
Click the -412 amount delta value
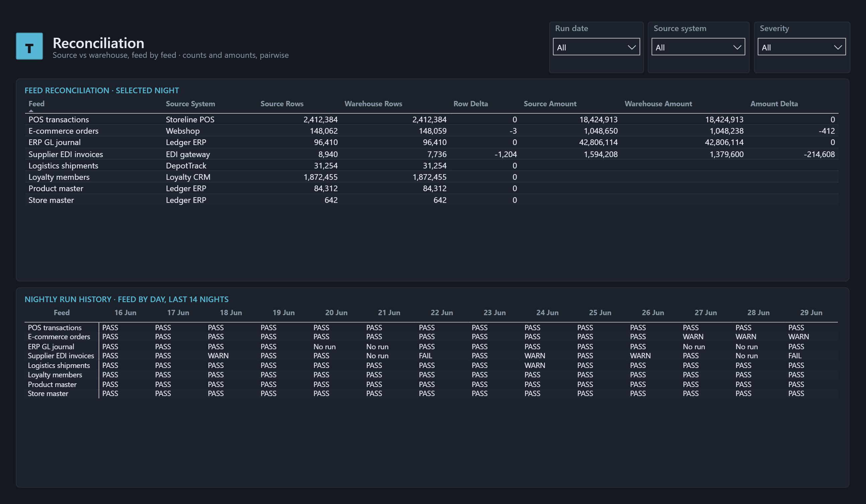point(827,131)
